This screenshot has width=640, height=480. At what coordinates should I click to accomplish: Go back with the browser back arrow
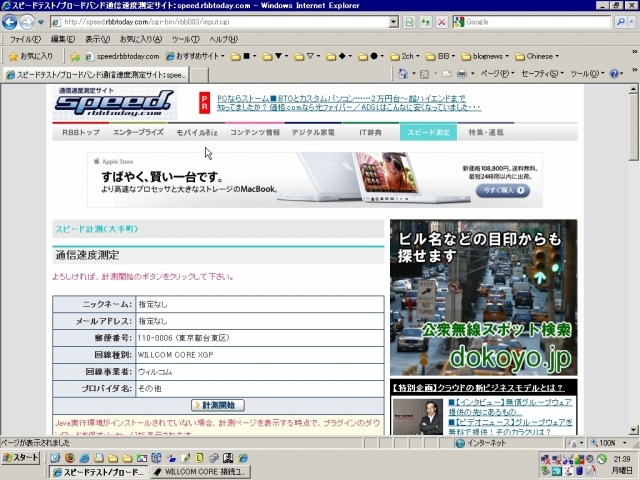point(10,22)
